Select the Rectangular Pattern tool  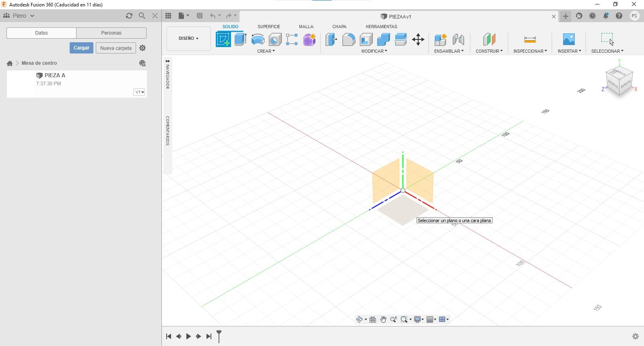click(x=292, y=39)
